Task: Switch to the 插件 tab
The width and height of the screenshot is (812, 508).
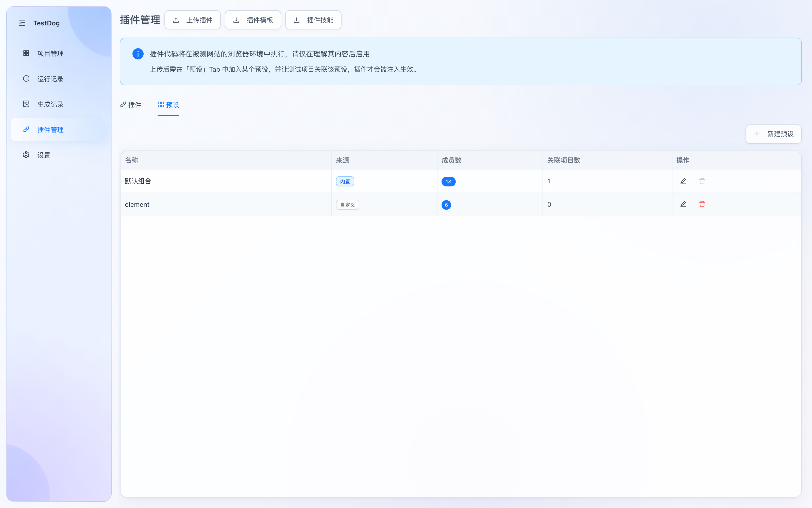Action: tap(130, 105)
